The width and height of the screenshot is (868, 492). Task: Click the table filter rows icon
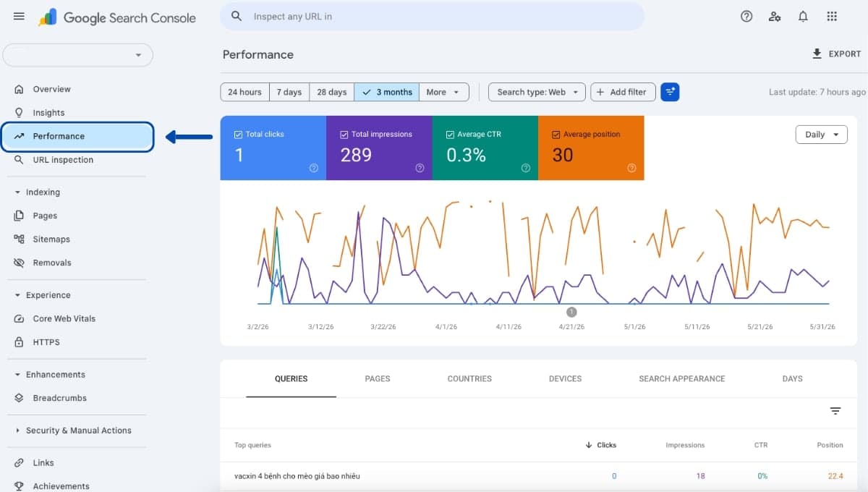pyautogui.click(x=835, y=411)
